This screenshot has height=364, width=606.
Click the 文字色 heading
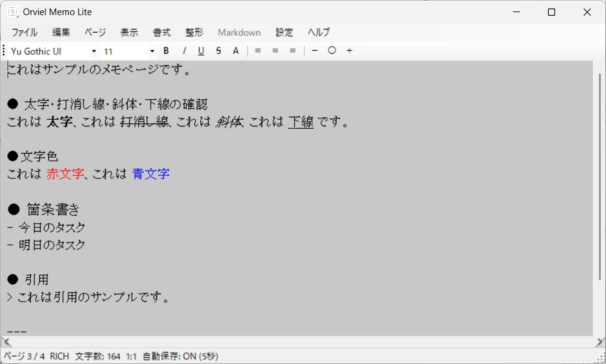tap(39, 157)
